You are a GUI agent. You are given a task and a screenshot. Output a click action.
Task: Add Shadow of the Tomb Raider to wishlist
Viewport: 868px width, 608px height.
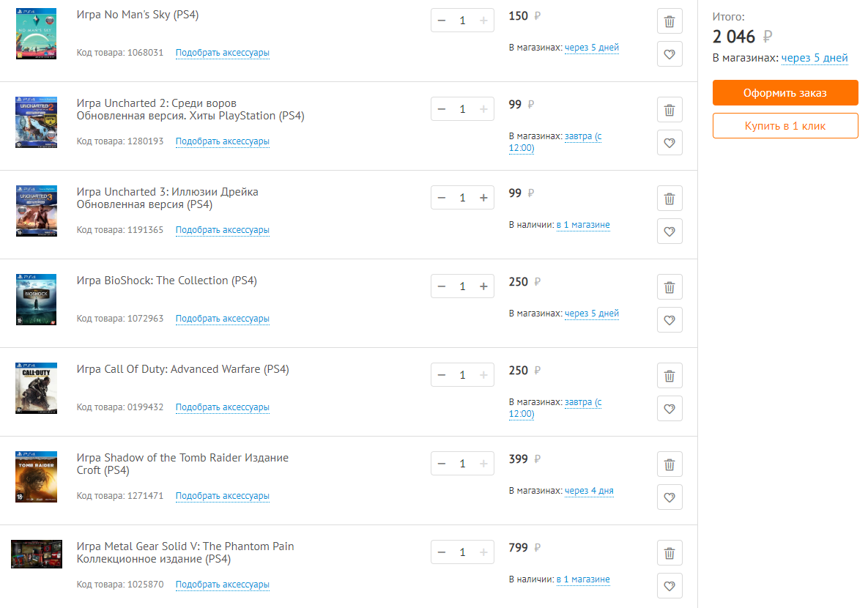[669, 497]
